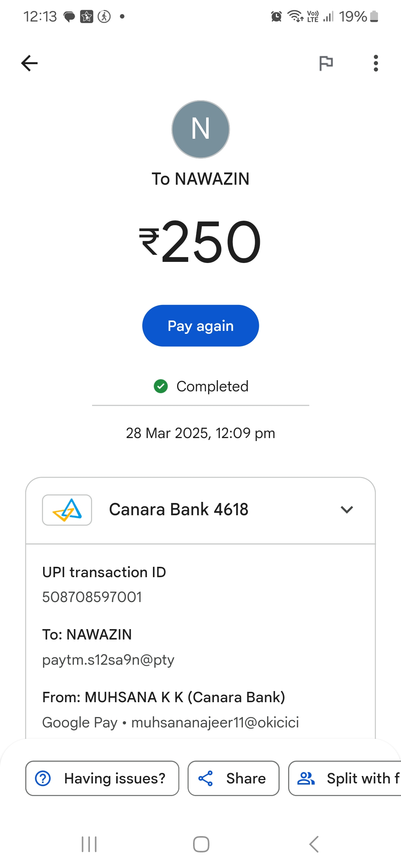Viewport: 401px width, 868px height.
Task: Tap the Split with friends button
Action: pos(345,778)
